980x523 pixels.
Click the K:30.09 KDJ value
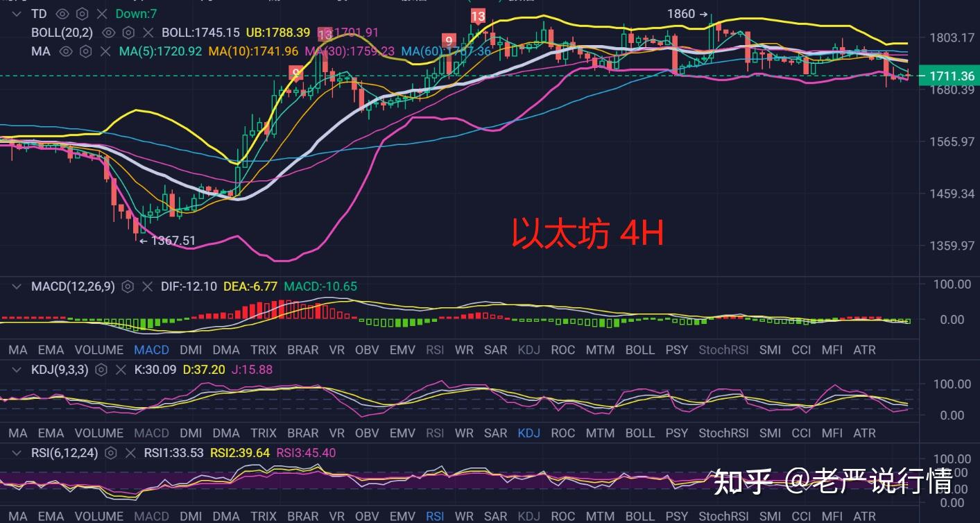click(156, 370)
